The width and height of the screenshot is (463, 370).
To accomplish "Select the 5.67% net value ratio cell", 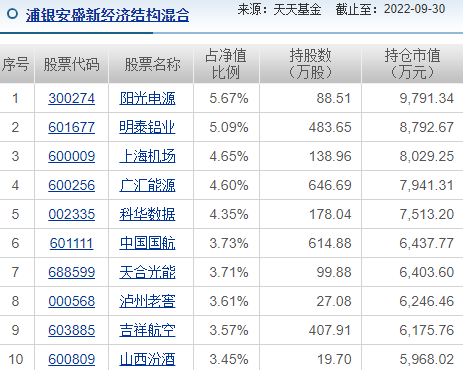I will [x=226, y=98].
